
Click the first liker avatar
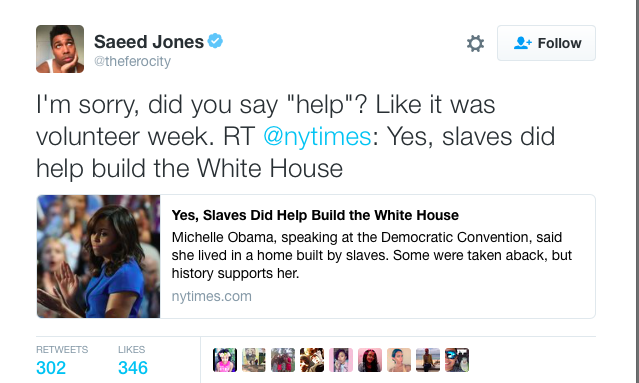[225, 360]
